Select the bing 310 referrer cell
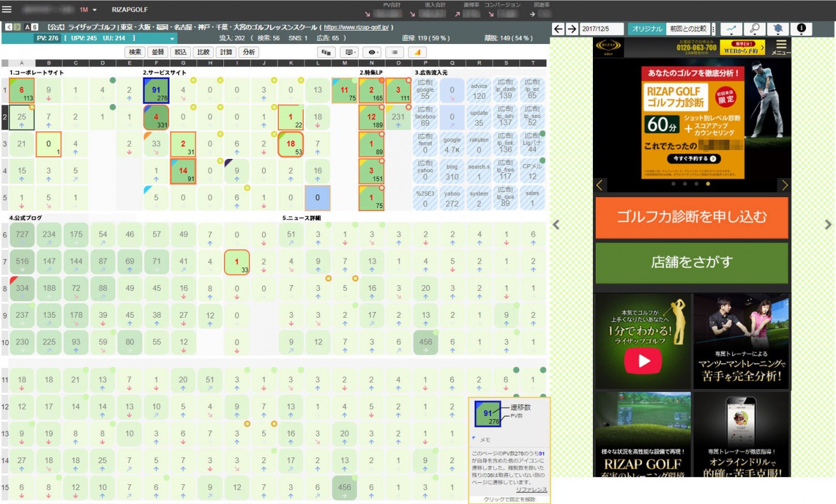The width and height of the screenshot is (836, 504). click(452, 172)
